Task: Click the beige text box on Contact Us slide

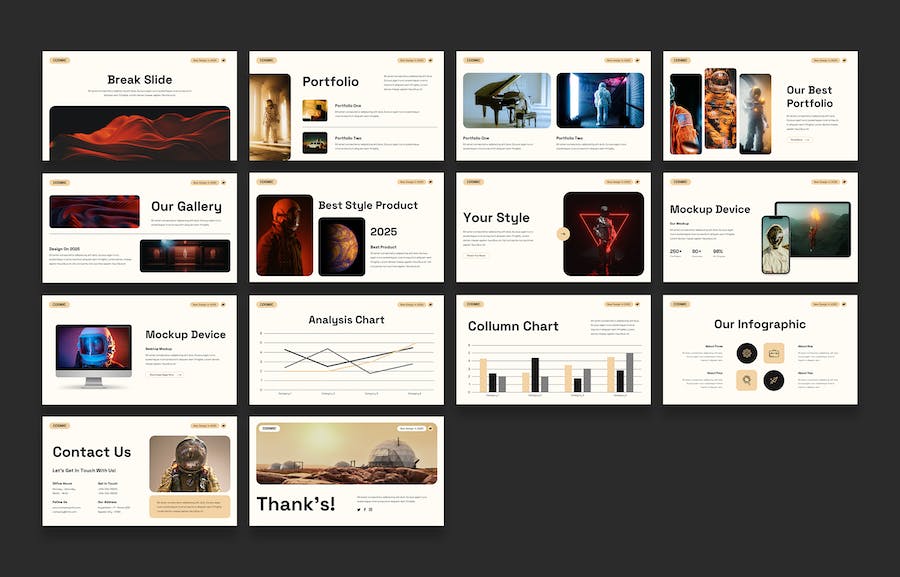Action: [x=190, y=506]
